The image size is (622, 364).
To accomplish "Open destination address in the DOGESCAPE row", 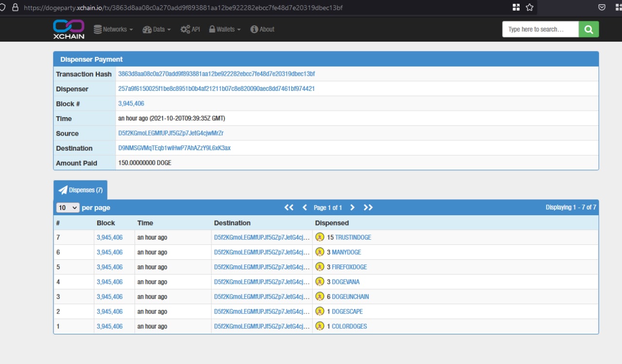I will tap(262, 311).
